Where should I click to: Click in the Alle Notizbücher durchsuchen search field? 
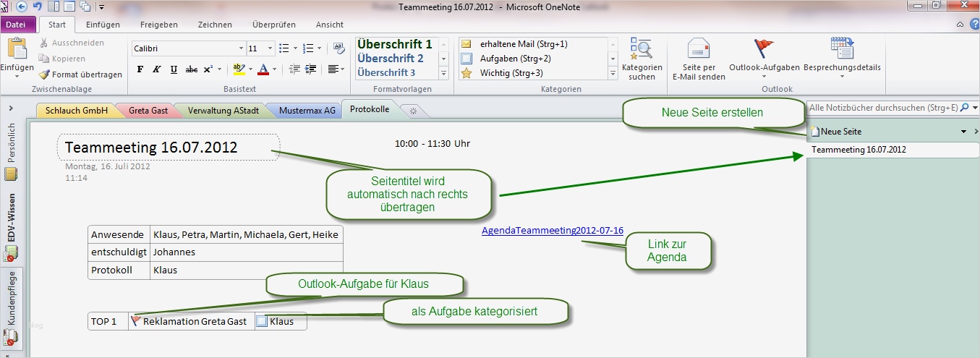click(x=882, y=108)
